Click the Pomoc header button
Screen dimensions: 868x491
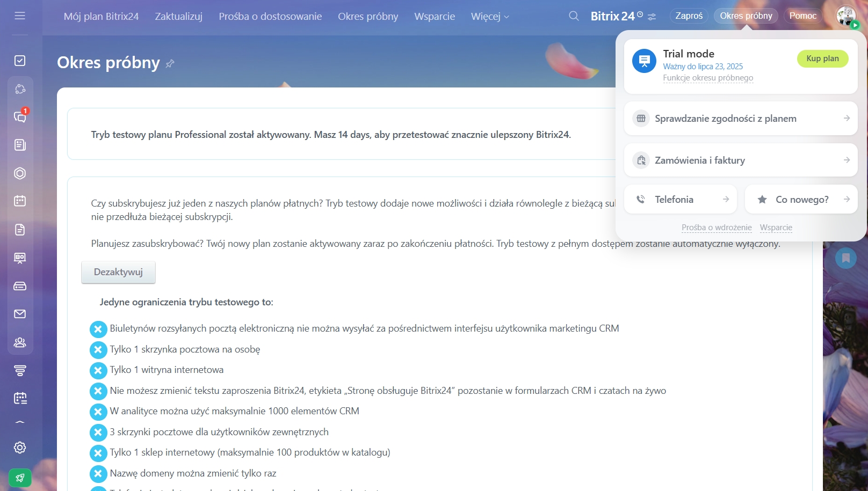[803, 16]
